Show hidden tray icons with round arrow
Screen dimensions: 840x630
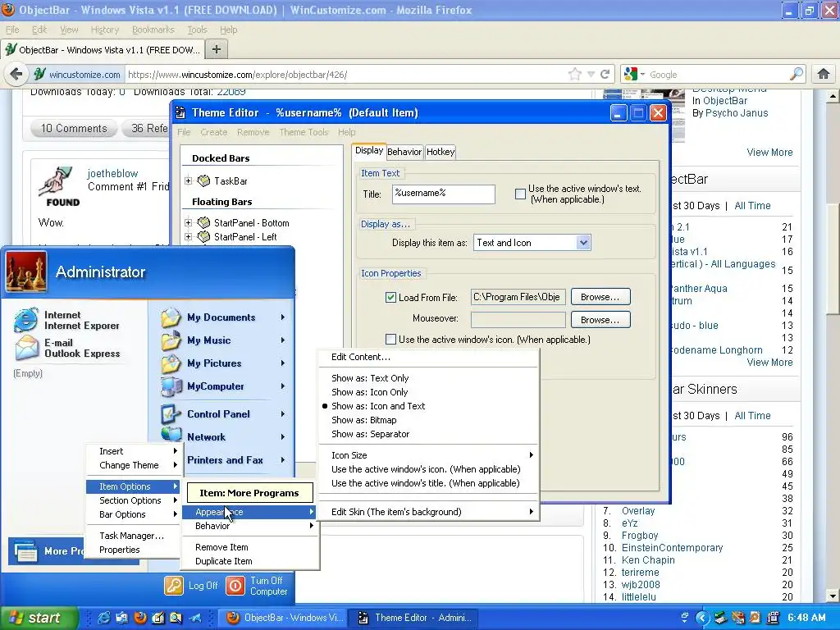[702, 618]
